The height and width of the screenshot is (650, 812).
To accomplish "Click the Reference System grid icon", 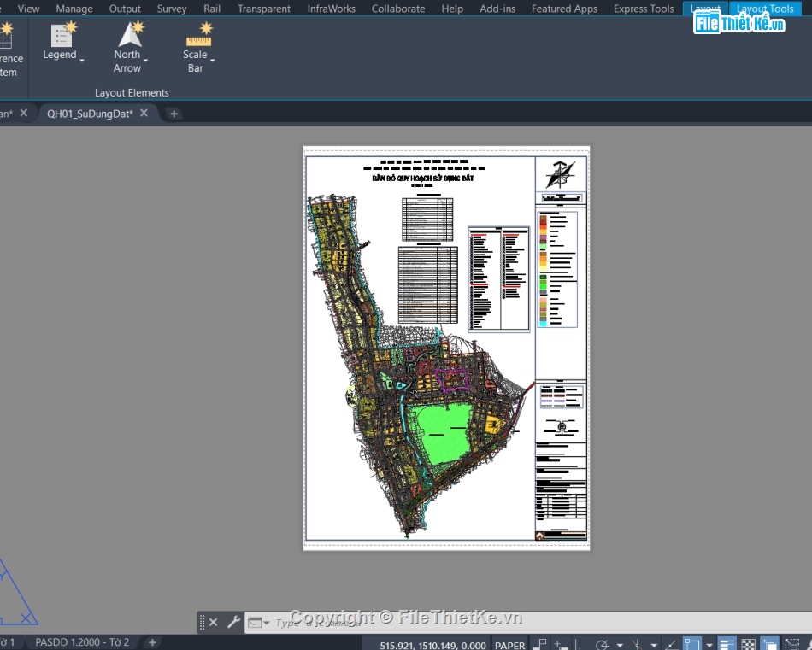I will [6, 35].
